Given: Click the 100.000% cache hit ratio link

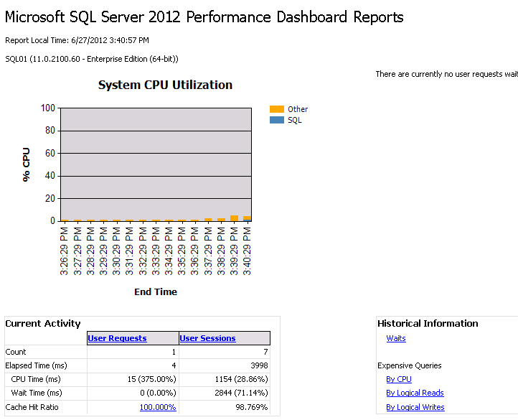Looking at the screenshot, I should 158,407.
